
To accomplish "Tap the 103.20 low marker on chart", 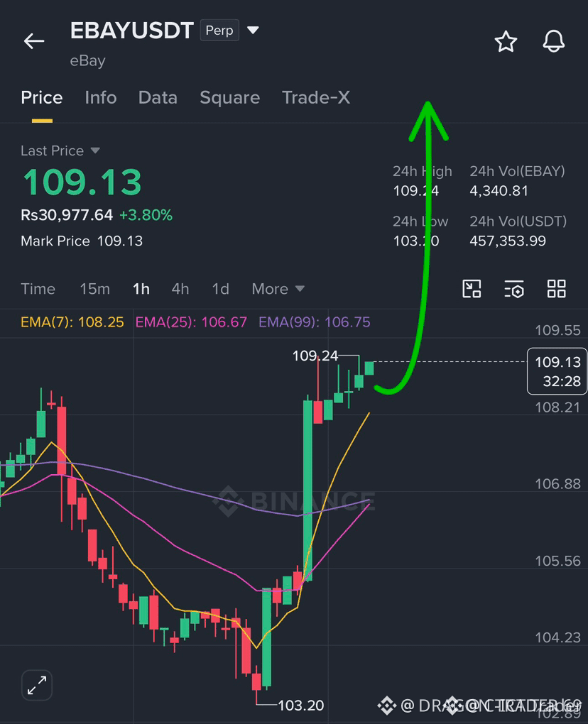I will (x=300, y=706).
